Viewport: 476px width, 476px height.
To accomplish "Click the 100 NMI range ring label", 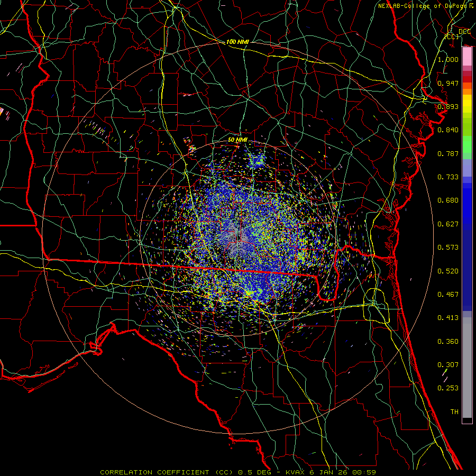I will pyautogui.click(x=237, y=42).
